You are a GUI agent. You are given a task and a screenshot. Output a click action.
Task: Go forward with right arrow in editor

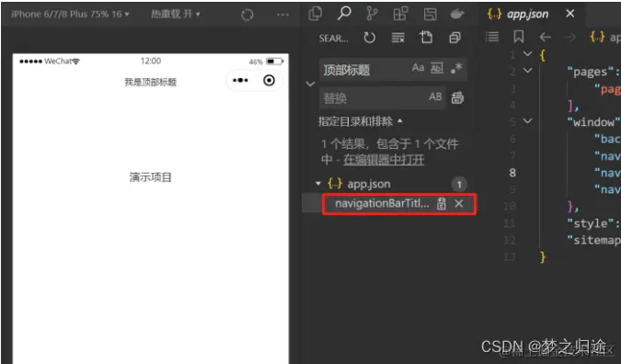(569, 38)
